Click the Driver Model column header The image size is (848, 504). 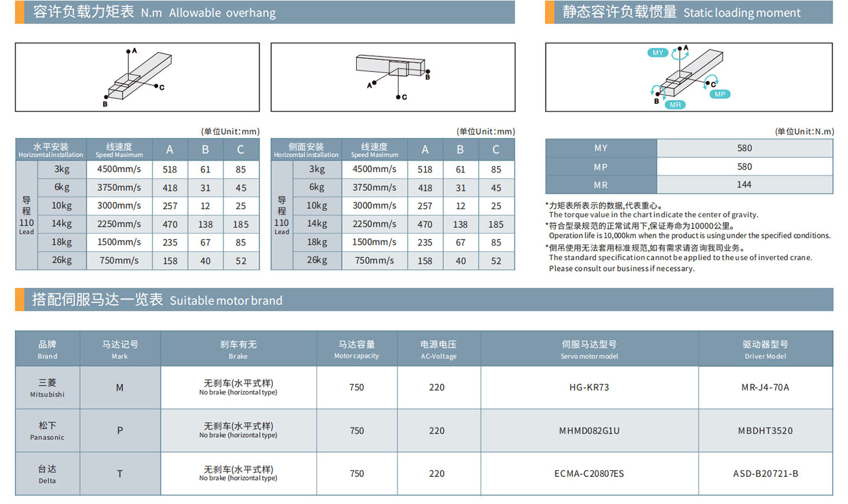click(x=765, y=349)
